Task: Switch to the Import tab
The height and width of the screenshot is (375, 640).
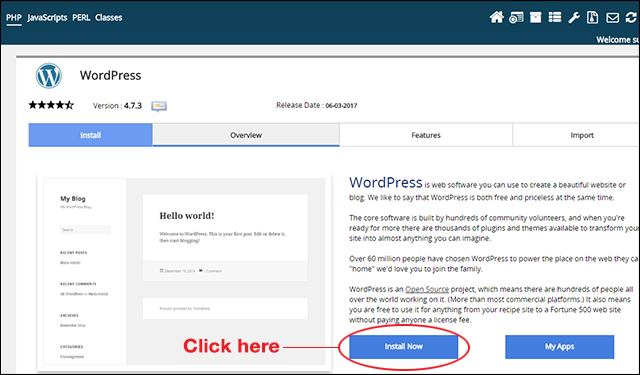Action: point(576,135)
